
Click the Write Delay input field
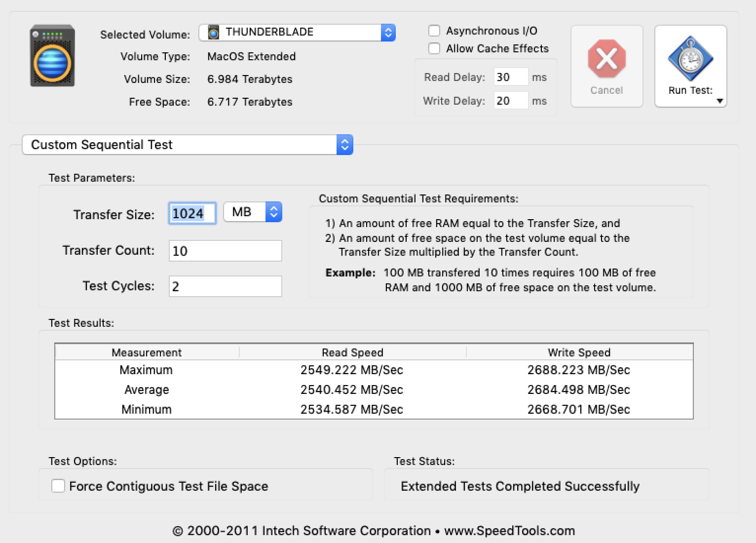pos(510,101)
